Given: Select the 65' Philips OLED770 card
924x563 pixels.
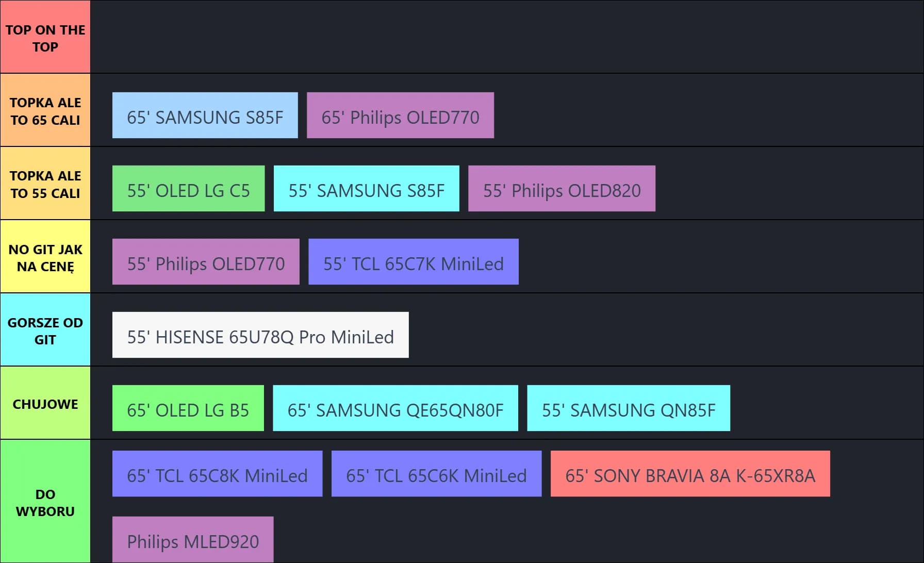Looking at the screenshot, I should 400,115.
